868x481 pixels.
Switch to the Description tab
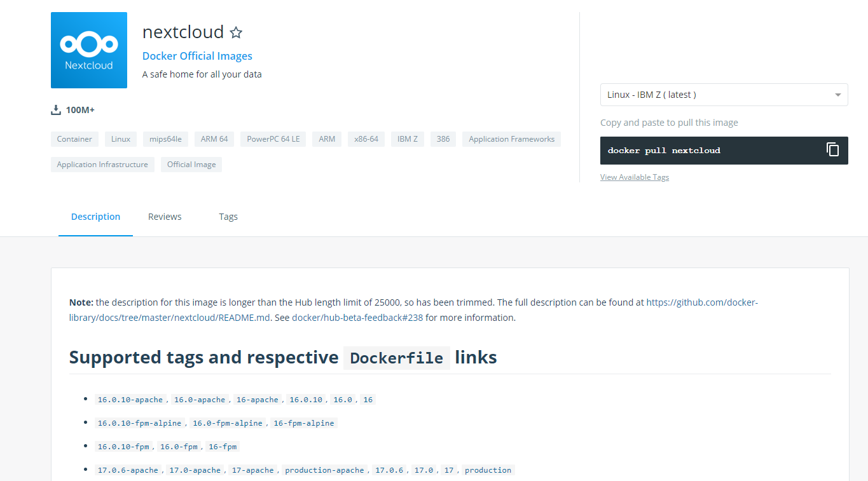pyautogui.click(x=95, y=217)
